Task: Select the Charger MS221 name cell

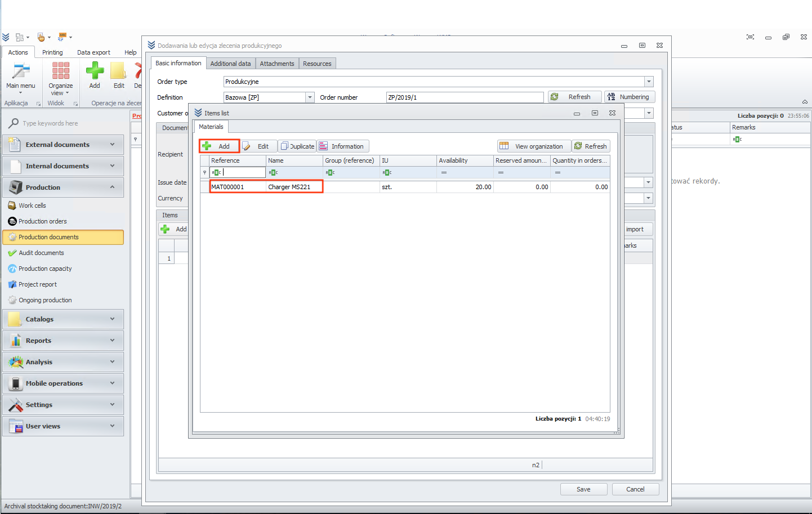Action: [295, 187]
